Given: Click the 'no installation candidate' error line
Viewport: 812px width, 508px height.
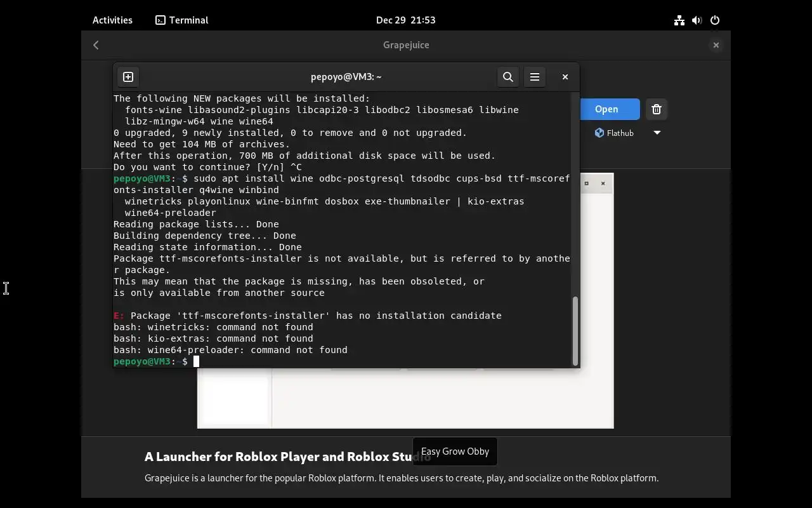Looking at the screenshot, I should pos(308,316).
